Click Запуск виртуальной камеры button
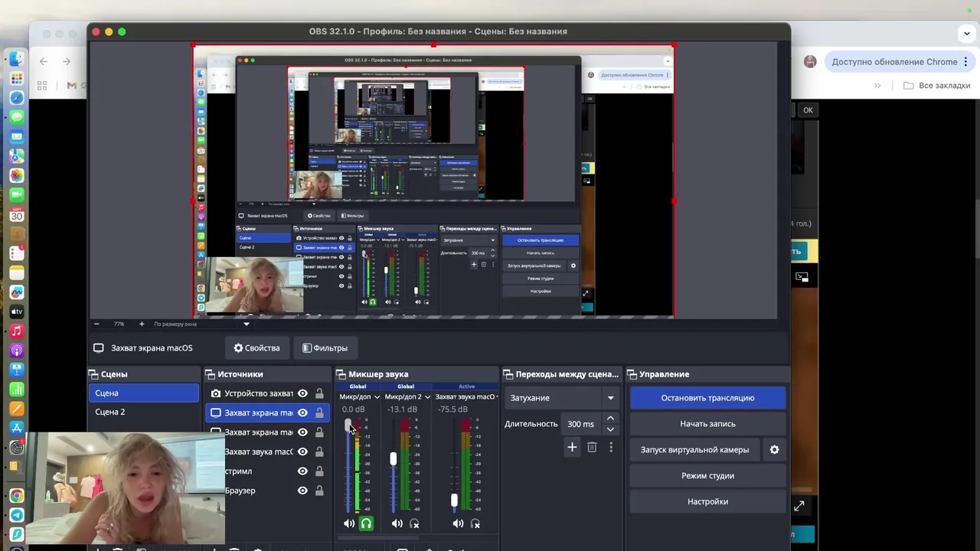 [694, 450]
